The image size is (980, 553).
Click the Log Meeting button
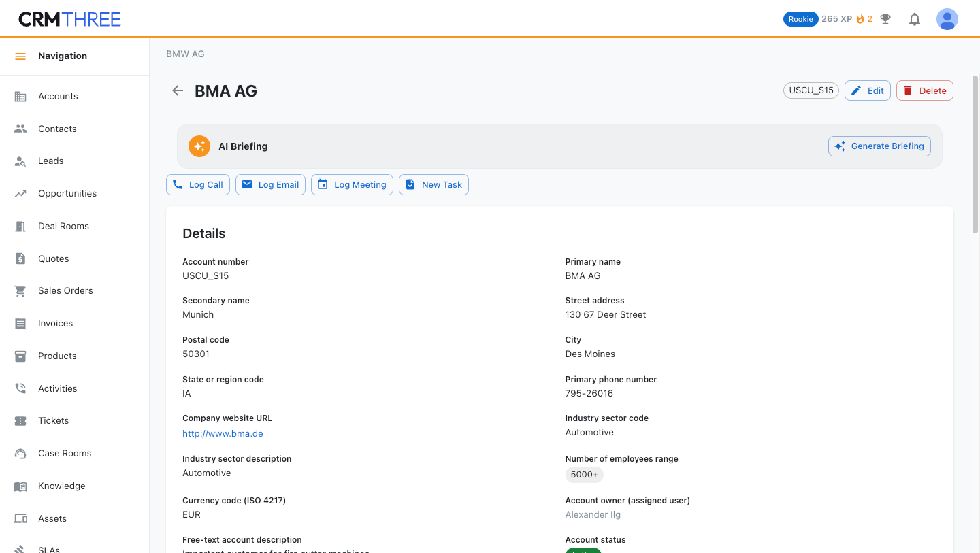point(352,185)
